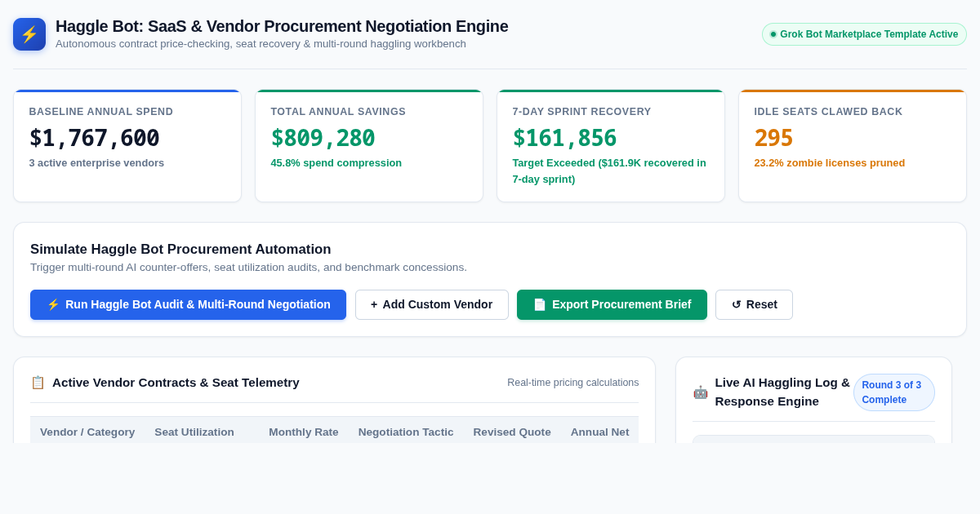The width and height of the screenshot is (980, 514).
Task: Click the Active Vendor Contracts & Seat Telemetry heading
Action: tap(176, 383)
